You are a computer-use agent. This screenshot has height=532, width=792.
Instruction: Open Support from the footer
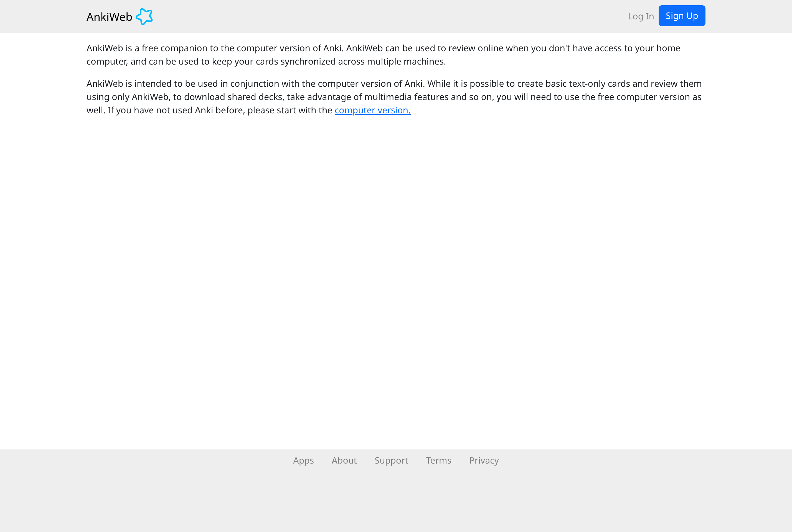391,461
